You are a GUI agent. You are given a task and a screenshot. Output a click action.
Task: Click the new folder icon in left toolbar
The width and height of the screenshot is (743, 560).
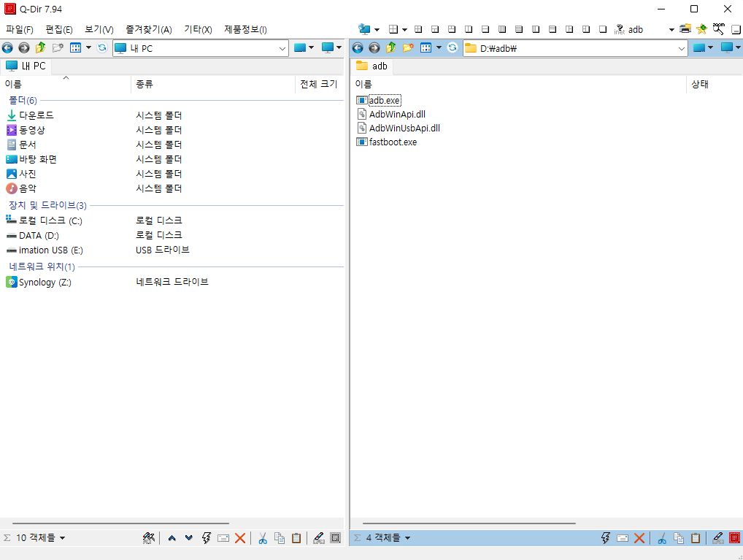[x=58, y=47]
